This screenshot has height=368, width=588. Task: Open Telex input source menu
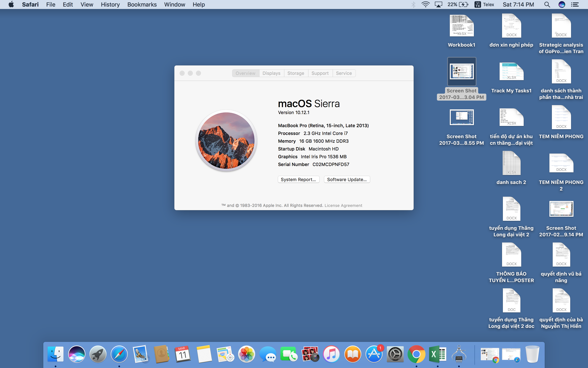[484, 4]
